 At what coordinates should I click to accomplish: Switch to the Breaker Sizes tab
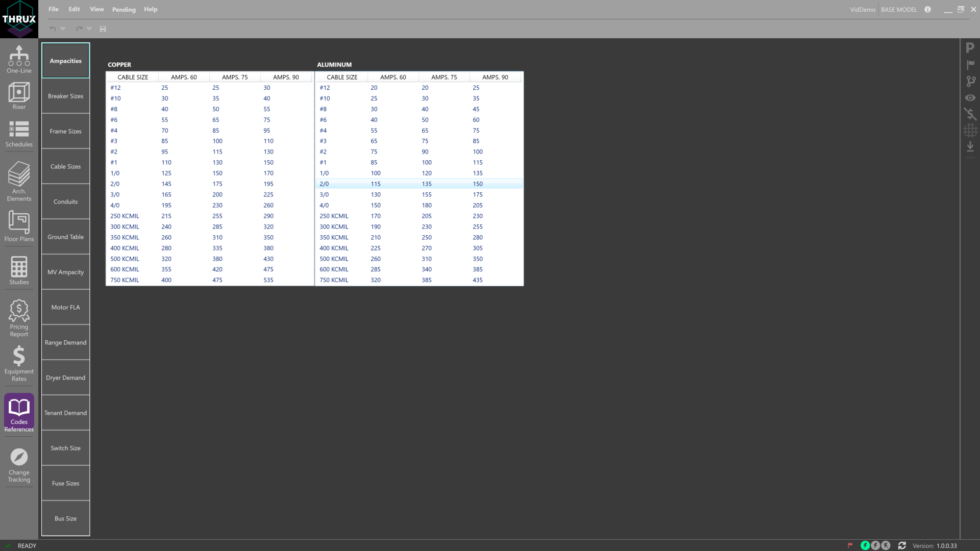(x=65, y=96)
